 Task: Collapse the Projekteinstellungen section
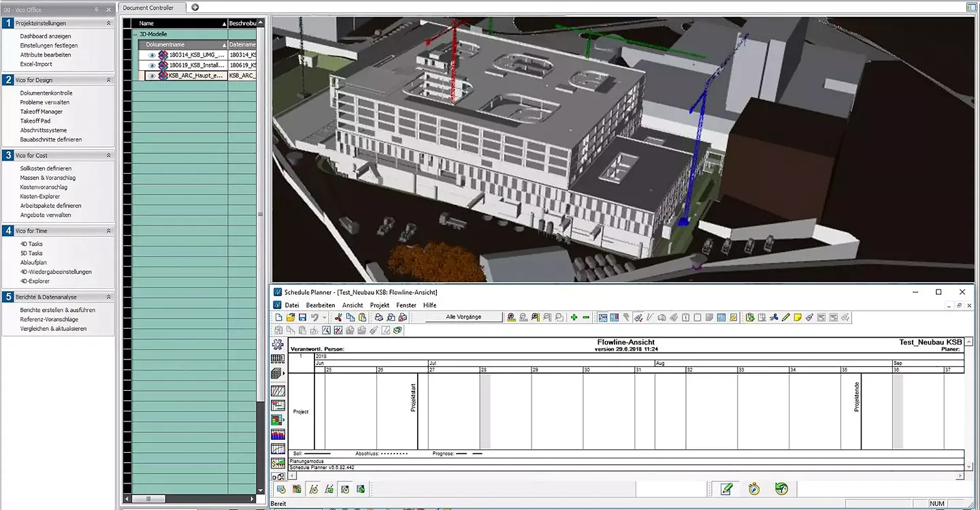click(108, 23)
